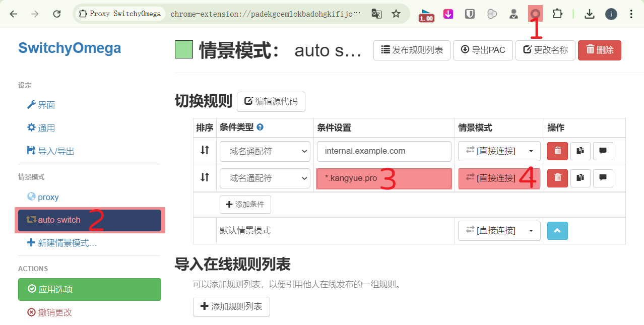Viewport: 644px width, 325px height.
Task: Select the proxy profile
Action: [x=43, y=197]
